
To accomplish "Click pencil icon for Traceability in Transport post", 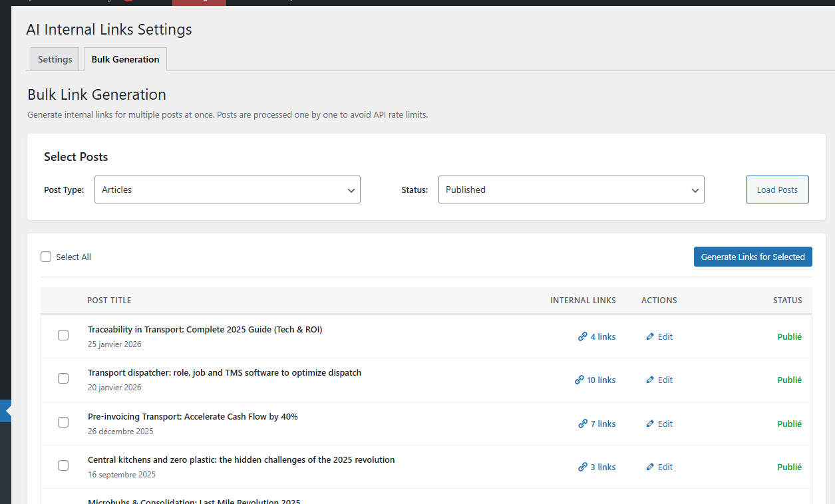I will tap(650, 337).
